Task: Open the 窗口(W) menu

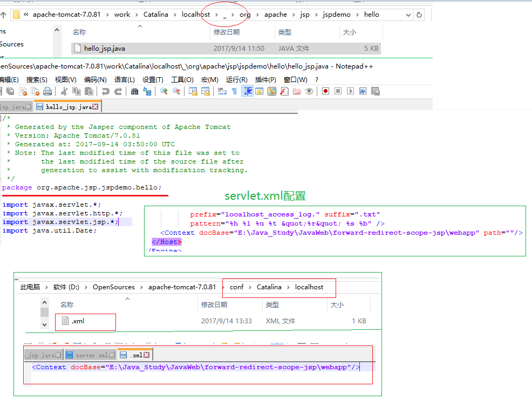Action: [296, 80]
